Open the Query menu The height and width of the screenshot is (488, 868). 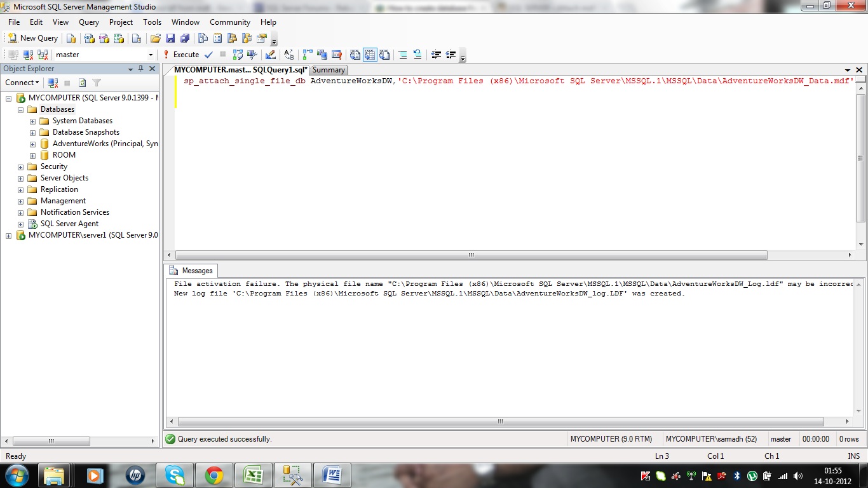pos(88,22)
